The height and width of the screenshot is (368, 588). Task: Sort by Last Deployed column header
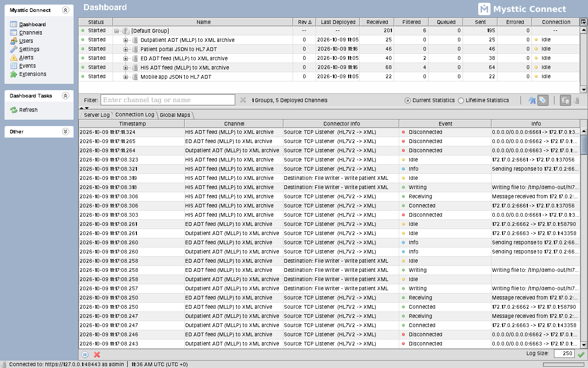pyautogui.click(x=338, y=22)
